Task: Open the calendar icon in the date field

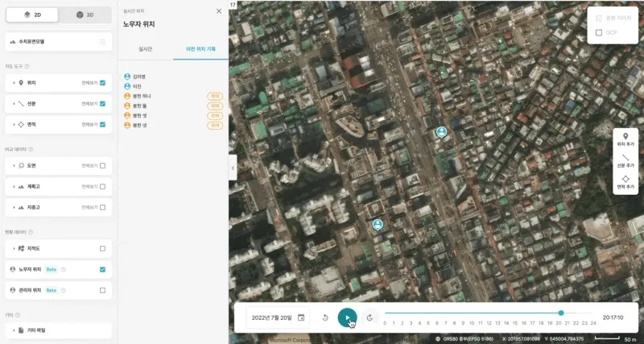Action: click(x=301, y=317)
